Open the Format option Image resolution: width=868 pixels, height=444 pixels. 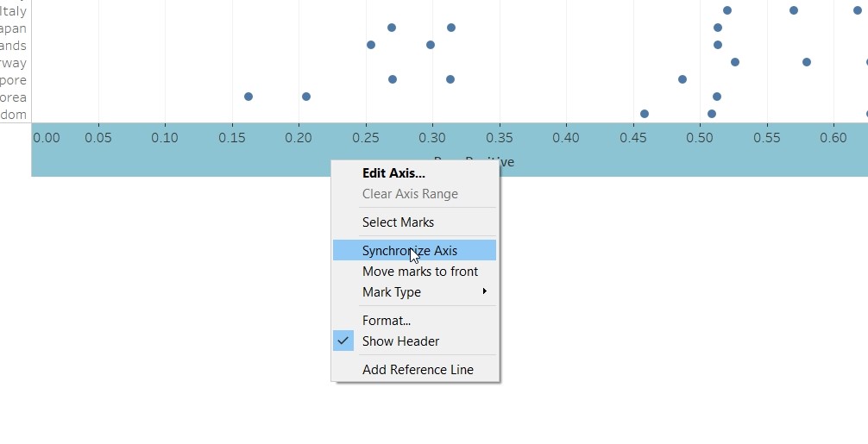point(386,321)
